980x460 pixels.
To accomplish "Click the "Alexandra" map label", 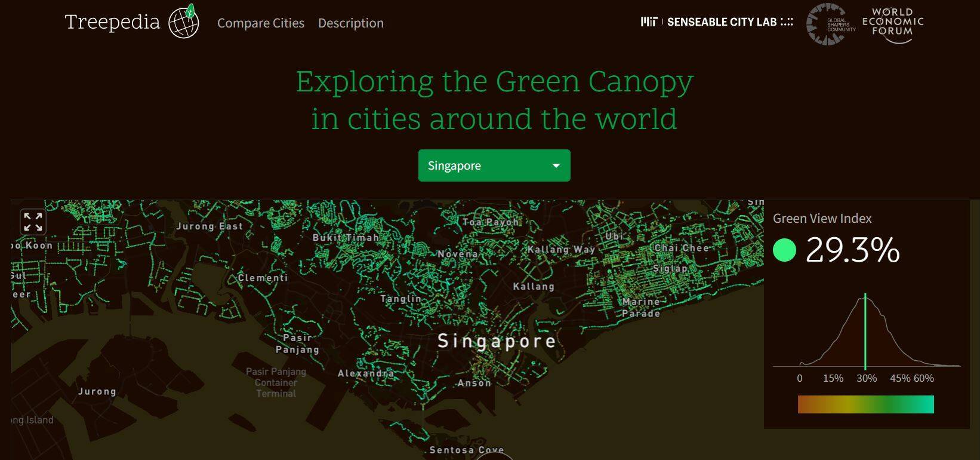I will (x=366, y=373).
